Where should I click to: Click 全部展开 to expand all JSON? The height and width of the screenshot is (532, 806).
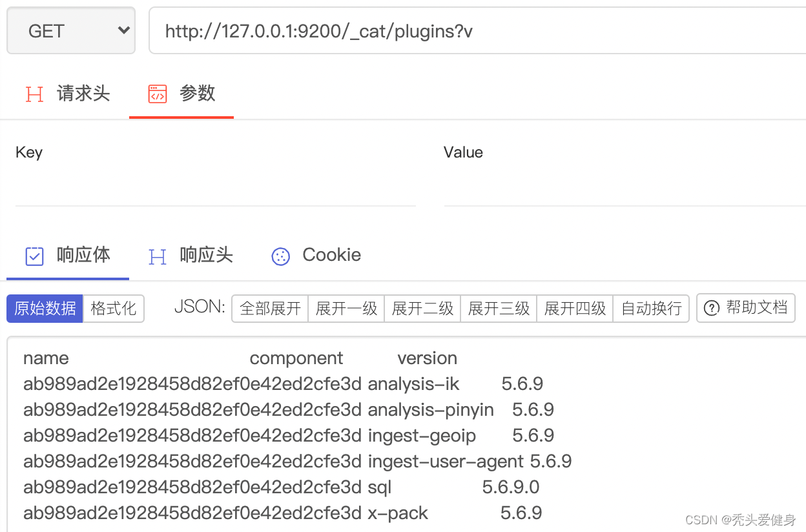(x=270, y=309)
